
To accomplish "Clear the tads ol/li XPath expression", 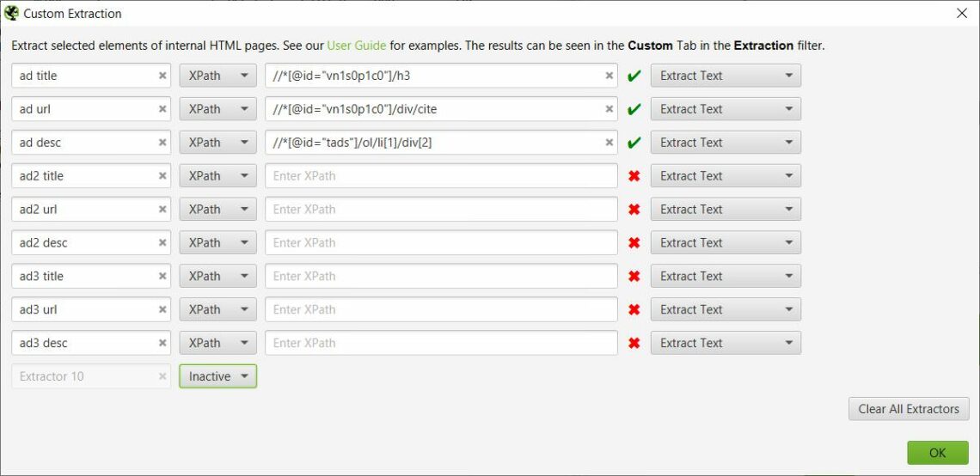I will [609, 143].
